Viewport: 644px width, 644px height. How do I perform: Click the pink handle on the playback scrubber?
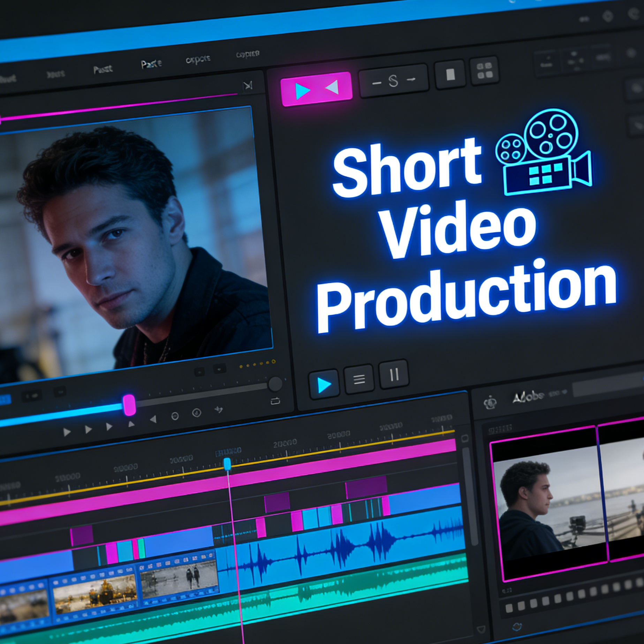129,405
